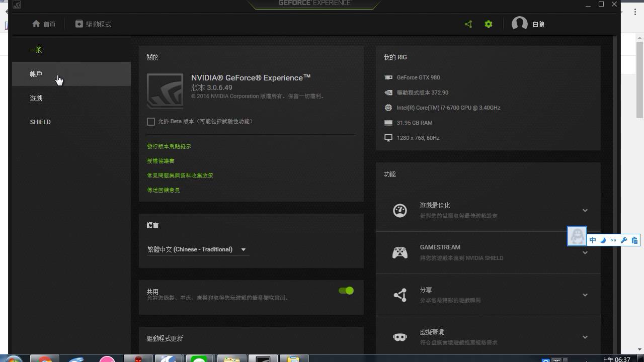Open the 常見問題集與資料收集政策 link
644x362 pixels.
coord(180,175)
